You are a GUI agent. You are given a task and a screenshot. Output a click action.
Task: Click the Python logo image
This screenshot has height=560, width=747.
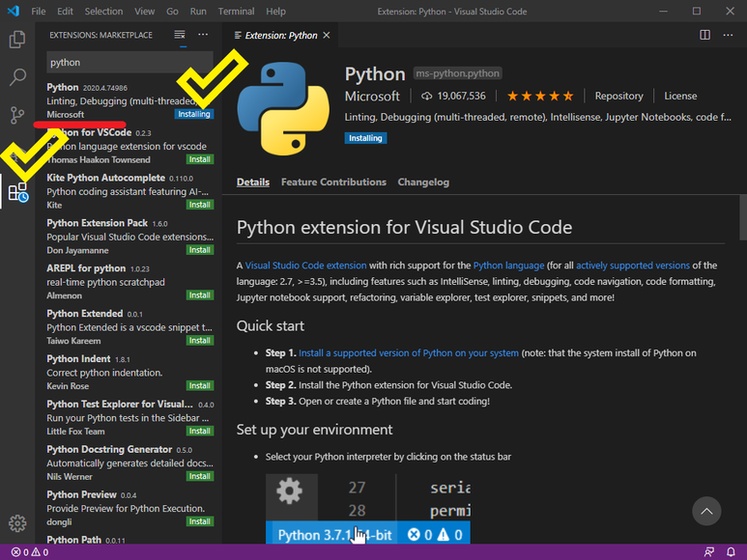click(x=283, y=108)
